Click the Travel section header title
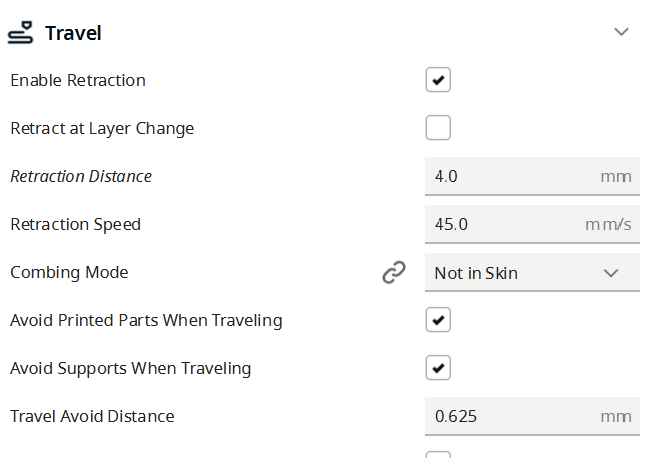This screenshot has width=647, height=458. click(73, 33)
